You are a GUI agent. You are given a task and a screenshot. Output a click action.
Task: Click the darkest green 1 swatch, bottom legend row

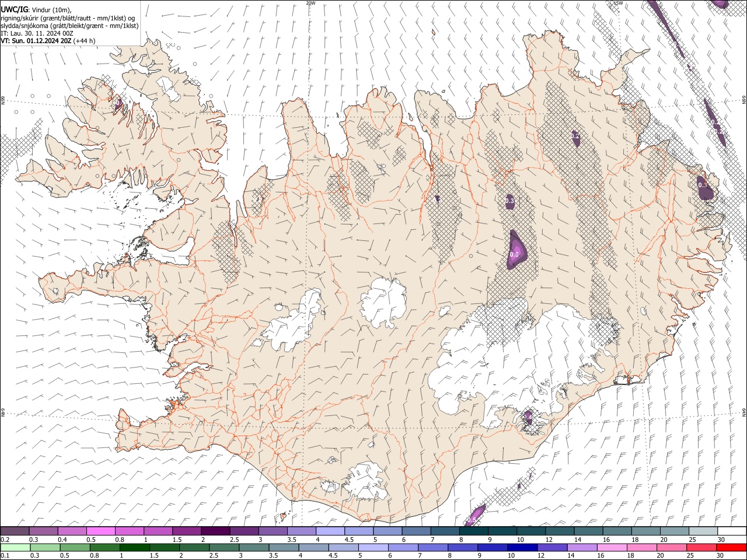click(x=134, y=548)
